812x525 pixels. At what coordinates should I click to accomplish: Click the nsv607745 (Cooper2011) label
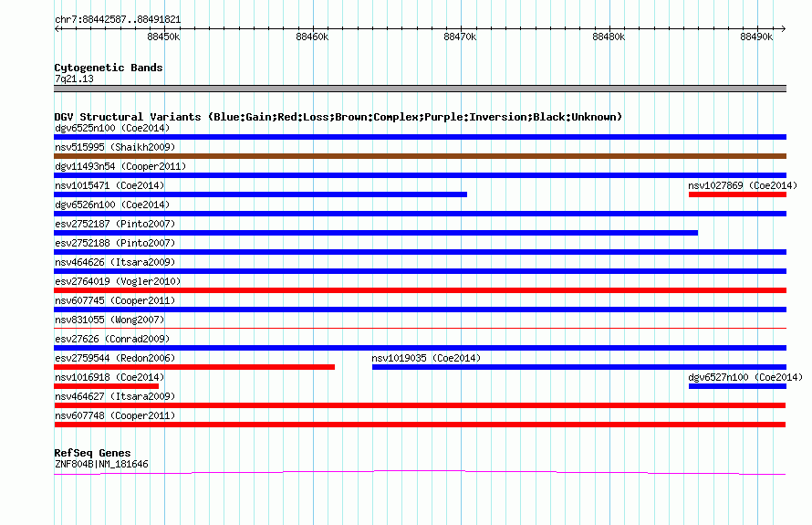[115, 300]
